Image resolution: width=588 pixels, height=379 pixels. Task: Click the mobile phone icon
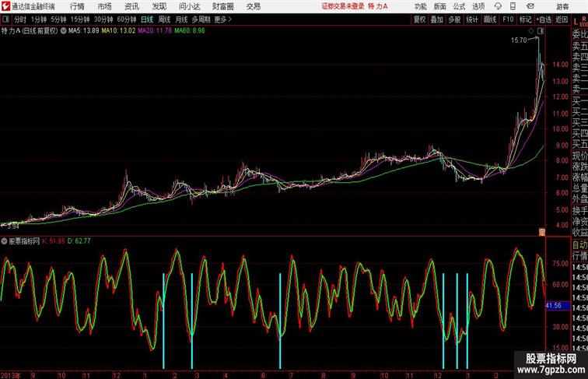click(x=513, y=6)
